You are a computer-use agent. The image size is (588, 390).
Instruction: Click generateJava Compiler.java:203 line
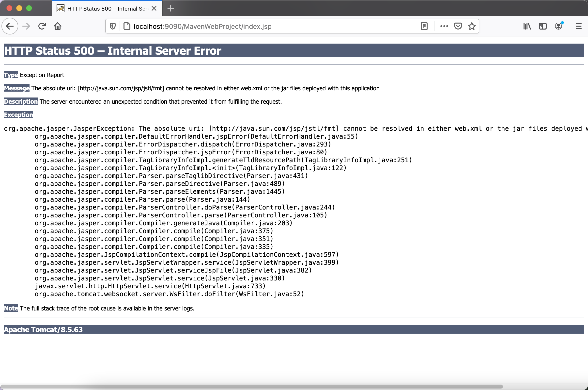pos(164,223)
